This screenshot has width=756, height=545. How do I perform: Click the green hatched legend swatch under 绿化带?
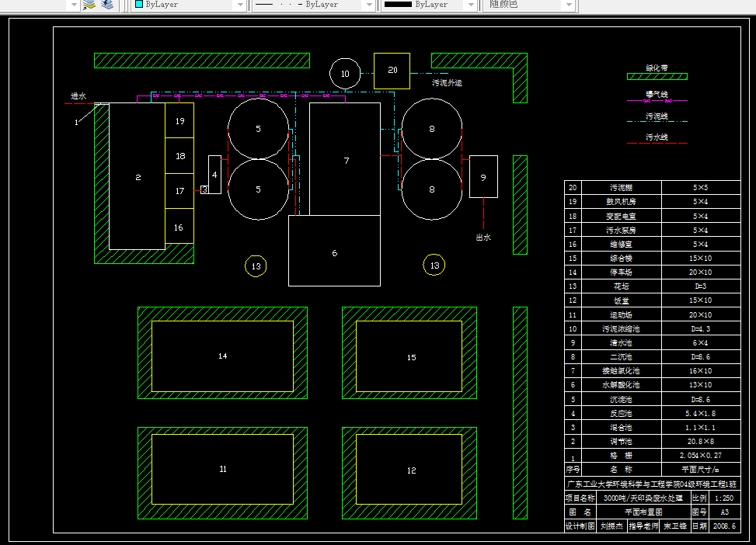(657, 77)
